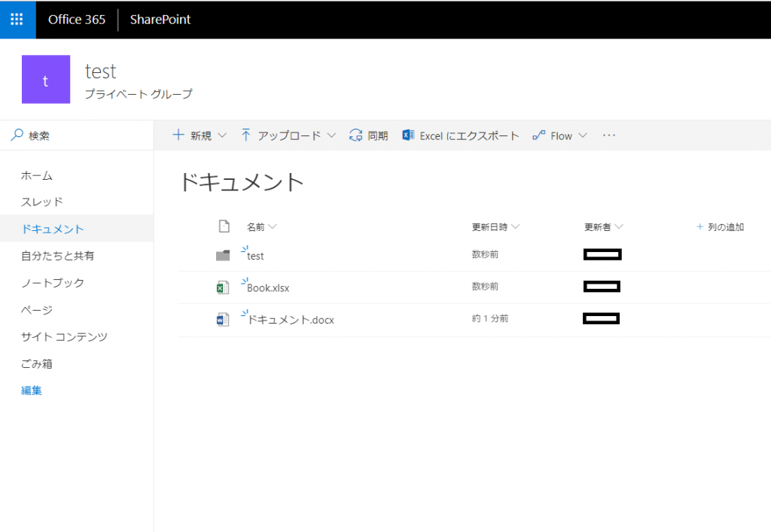Click the Excel export icon in toolbar
The height and width of the screenshot is (532, 771).
point(407,135)
